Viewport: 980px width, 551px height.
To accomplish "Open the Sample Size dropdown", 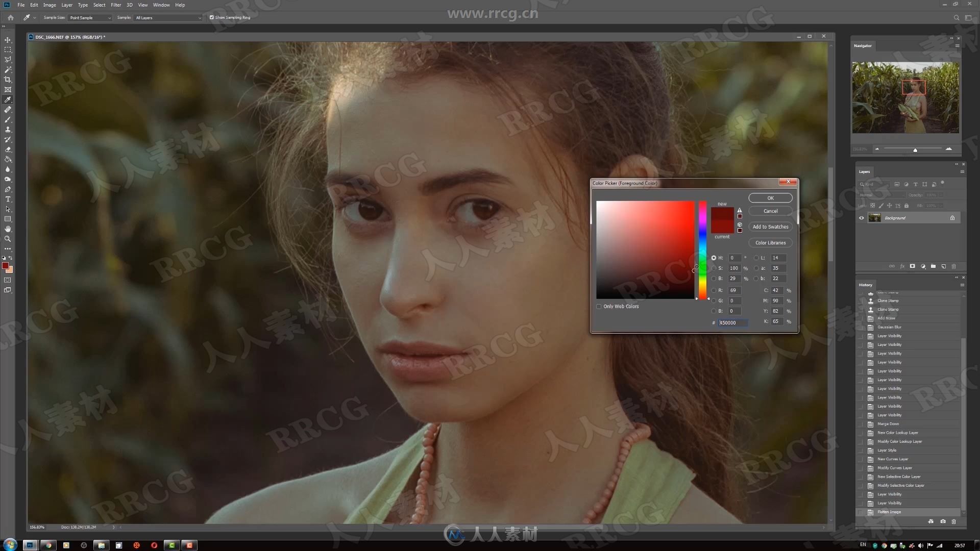I will tap(90, 17).
